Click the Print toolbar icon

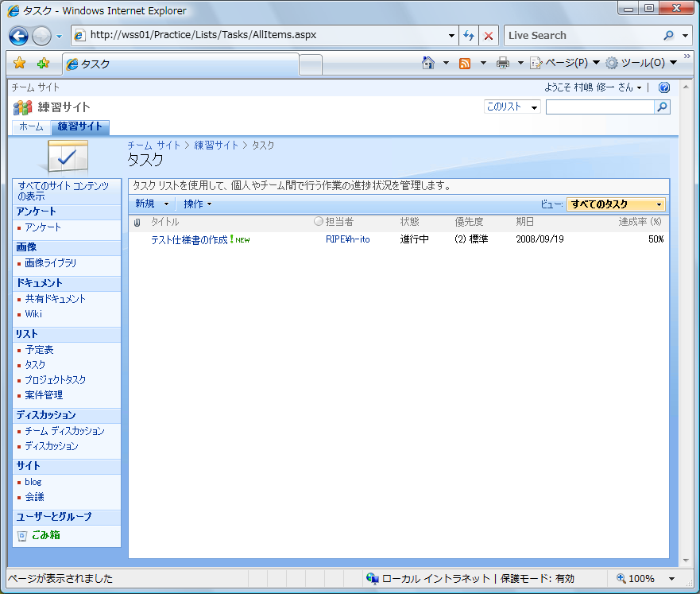coord(503,63)
